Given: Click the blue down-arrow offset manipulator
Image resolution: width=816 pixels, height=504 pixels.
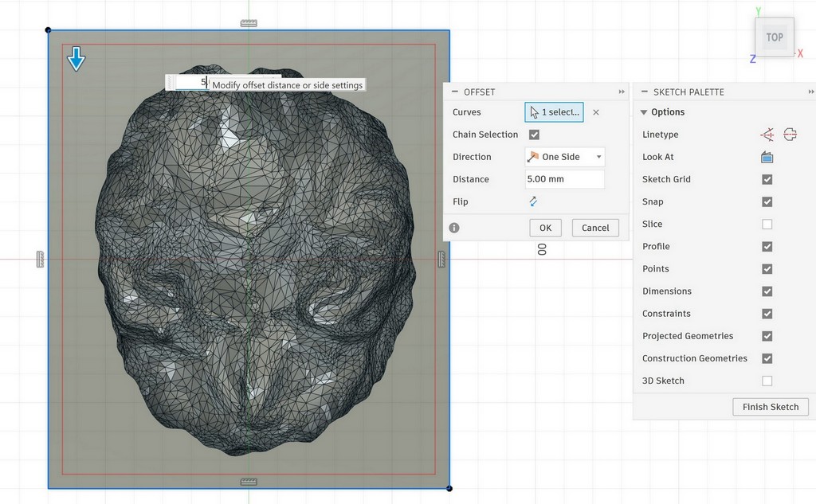Looking at the screenshot, I should coord(76,58).
